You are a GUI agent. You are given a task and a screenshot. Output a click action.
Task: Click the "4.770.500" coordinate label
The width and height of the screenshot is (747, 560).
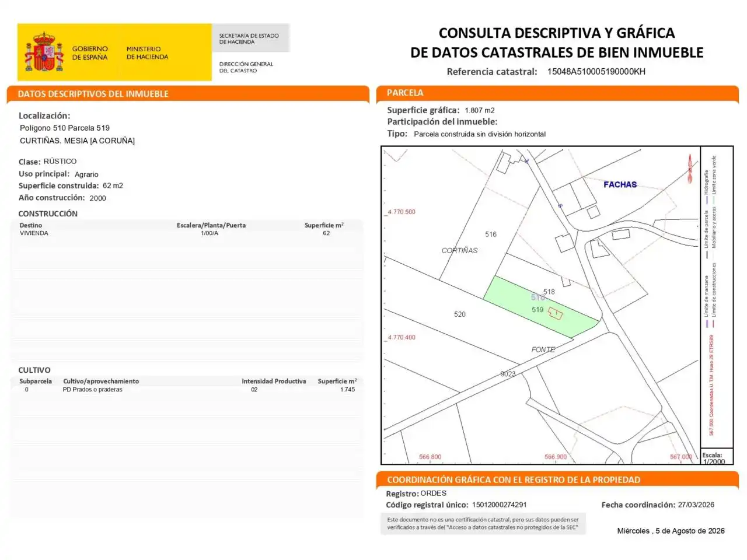point(402,212)
